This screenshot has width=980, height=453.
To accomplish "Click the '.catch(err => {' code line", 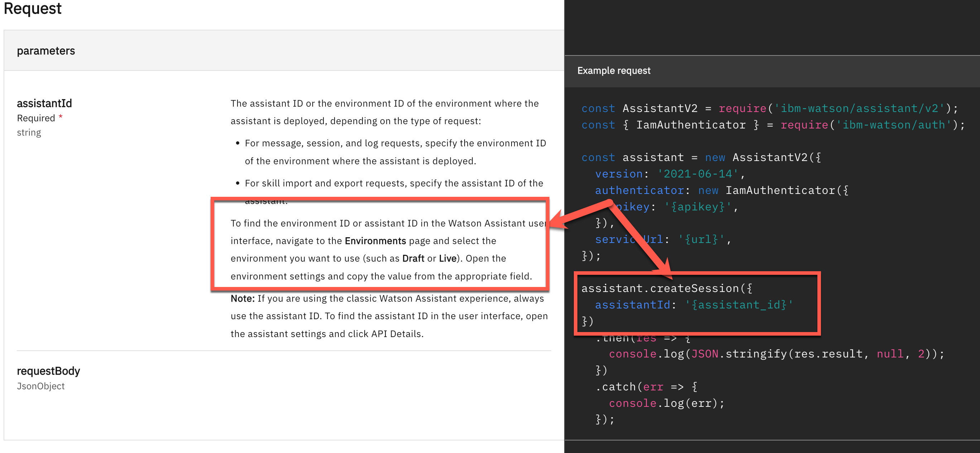I will click(647, 387).
